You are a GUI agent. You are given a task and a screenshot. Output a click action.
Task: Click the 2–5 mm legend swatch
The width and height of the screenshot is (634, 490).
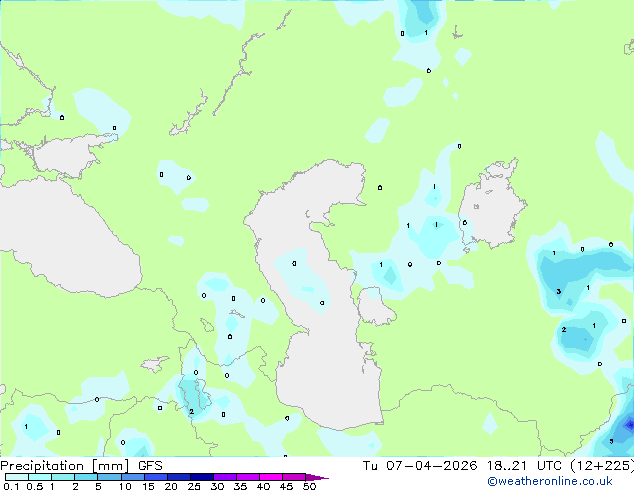pos(86,477)
